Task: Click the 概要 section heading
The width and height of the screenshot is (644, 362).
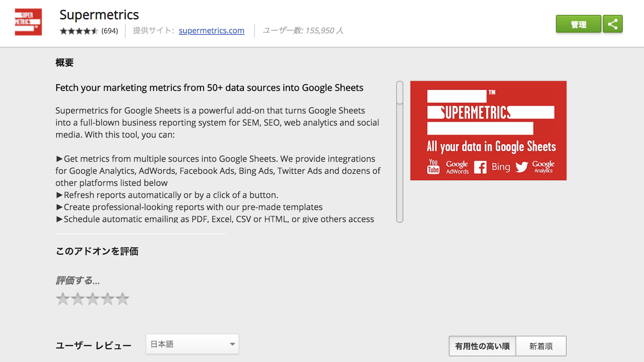Action: pos(64,63)
